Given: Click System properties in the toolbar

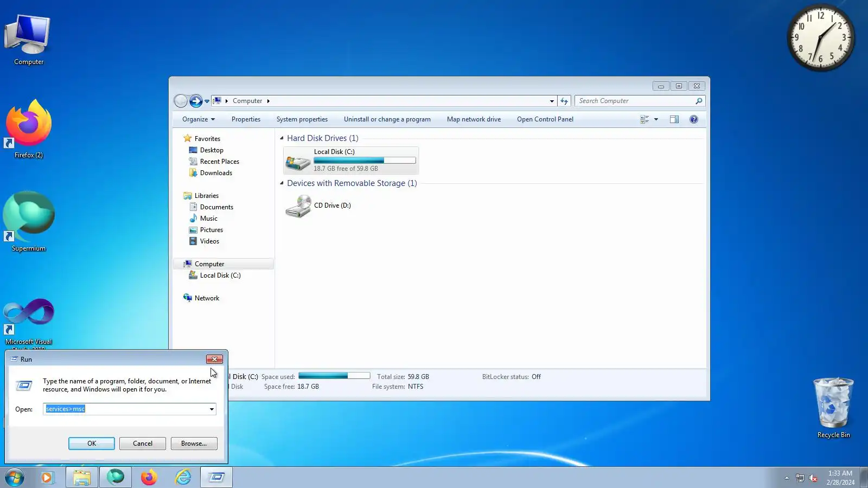Looking at the screenshot, I should [302, 119].
